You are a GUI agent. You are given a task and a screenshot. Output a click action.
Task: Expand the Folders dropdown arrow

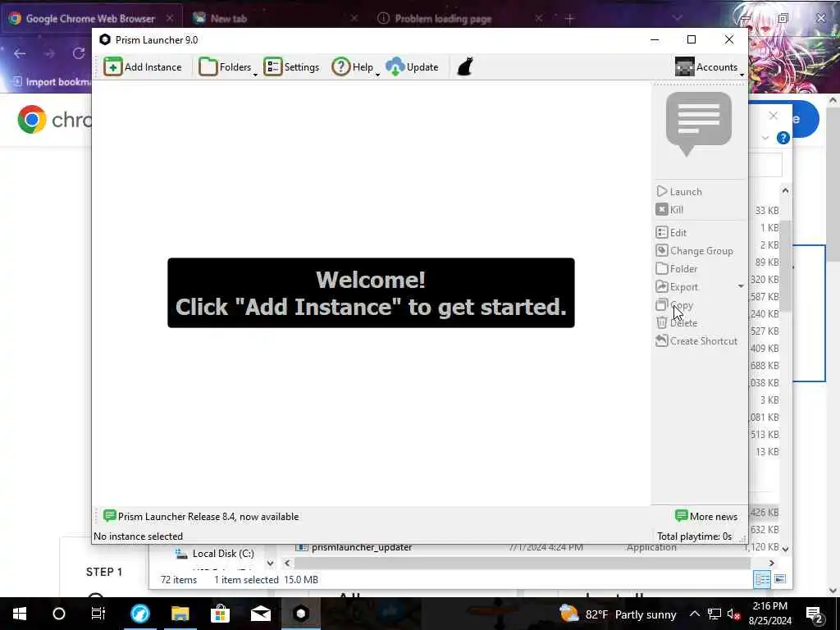coord(256,75)
